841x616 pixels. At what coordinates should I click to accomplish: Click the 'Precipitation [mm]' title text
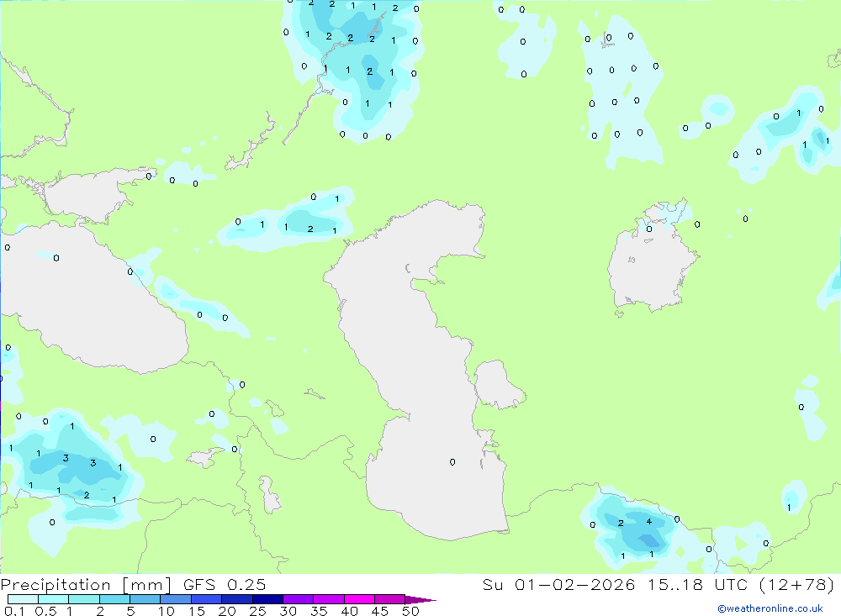86,585
